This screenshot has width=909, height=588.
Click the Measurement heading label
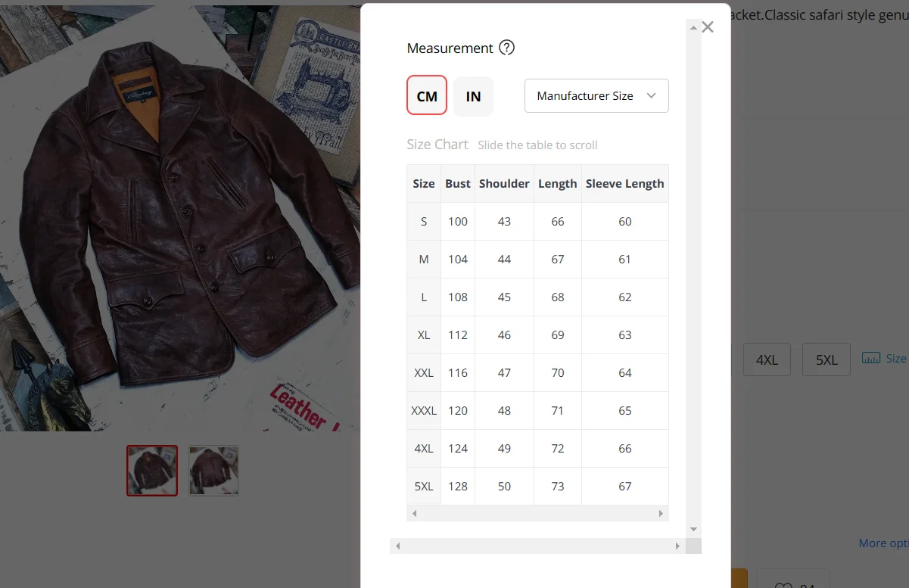[450, 48]
